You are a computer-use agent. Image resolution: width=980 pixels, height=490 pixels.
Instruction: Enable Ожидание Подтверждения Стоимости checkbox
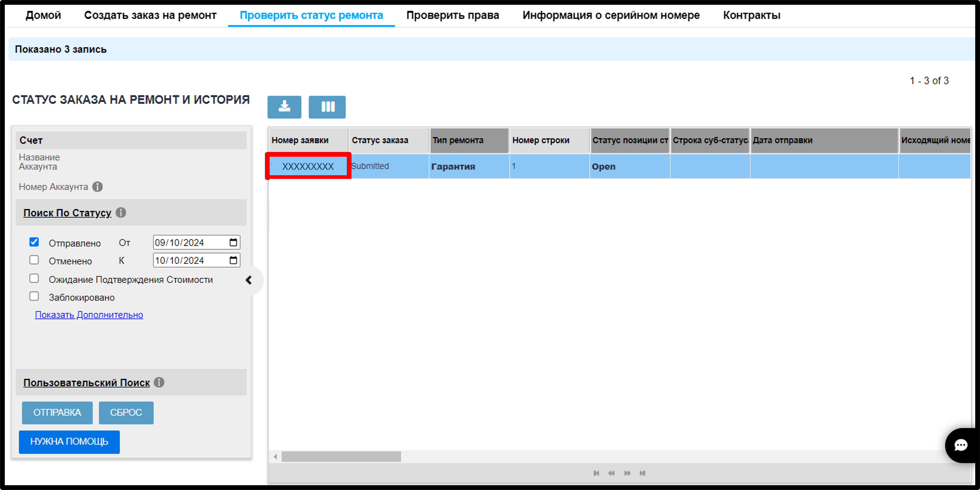pyautogui.click(x=34, y=278)
